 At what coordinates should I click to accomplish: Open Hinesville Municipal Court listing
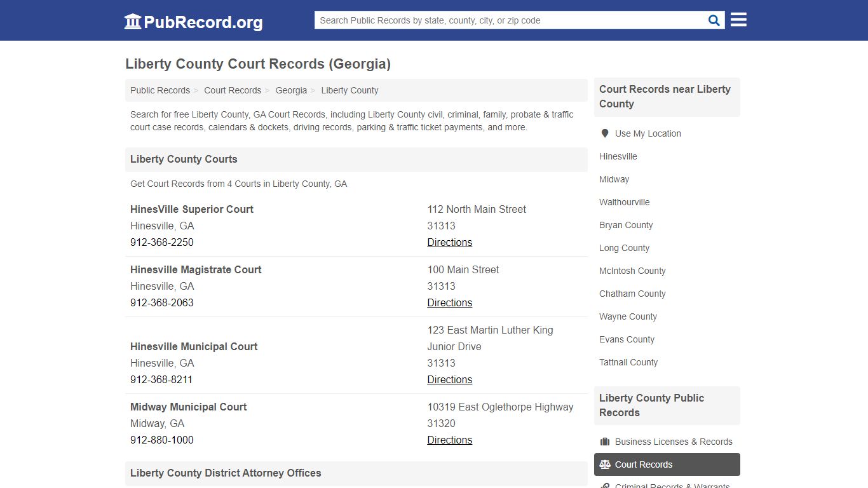[194, 346]
